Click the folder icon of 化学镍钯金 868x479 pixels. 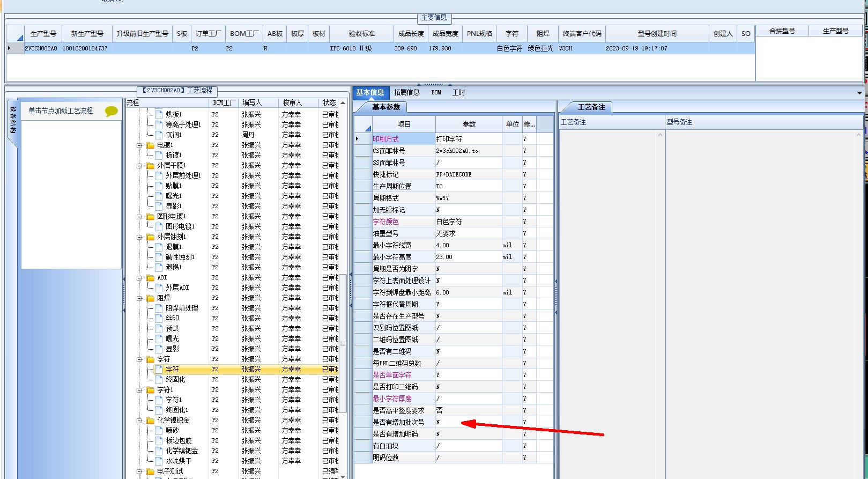[x=150, y=420]
